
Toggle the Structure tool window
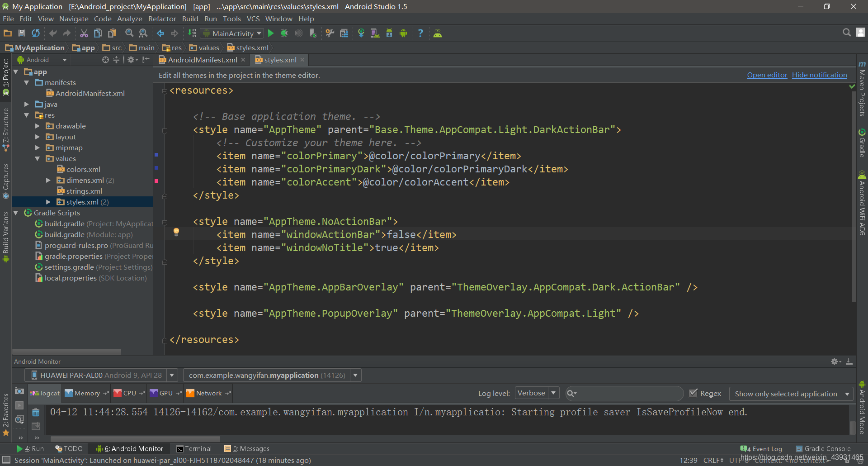click(x=6, y=130)
